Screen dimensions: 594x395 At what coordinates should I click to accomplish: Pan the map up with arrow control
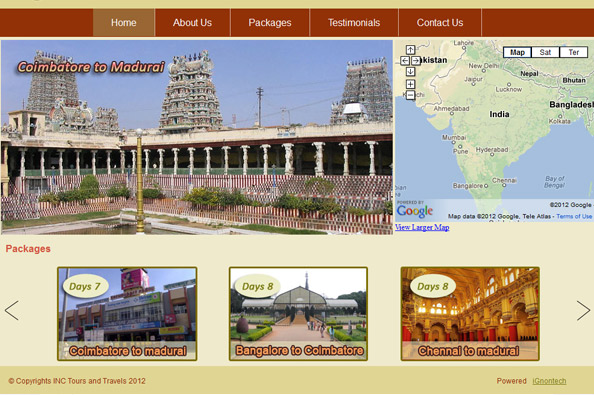coord(410,50)
